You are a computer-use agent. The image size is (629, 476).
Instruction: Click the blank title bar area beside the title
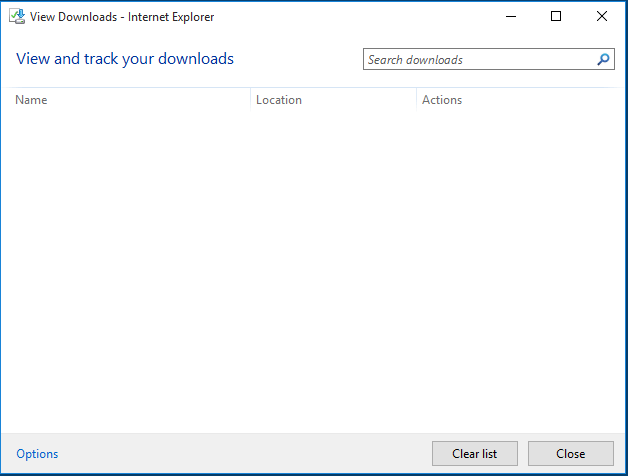click(350, 16)
